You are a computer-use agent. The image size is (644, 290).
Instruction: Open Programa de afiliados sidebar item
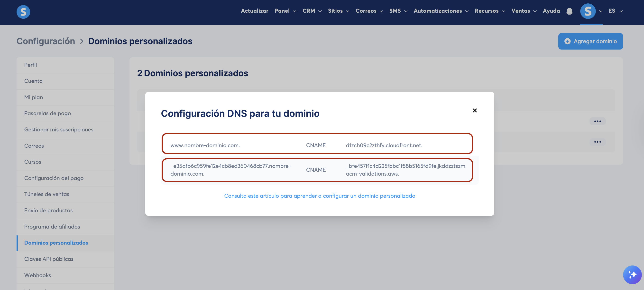[x=52, y=227]
